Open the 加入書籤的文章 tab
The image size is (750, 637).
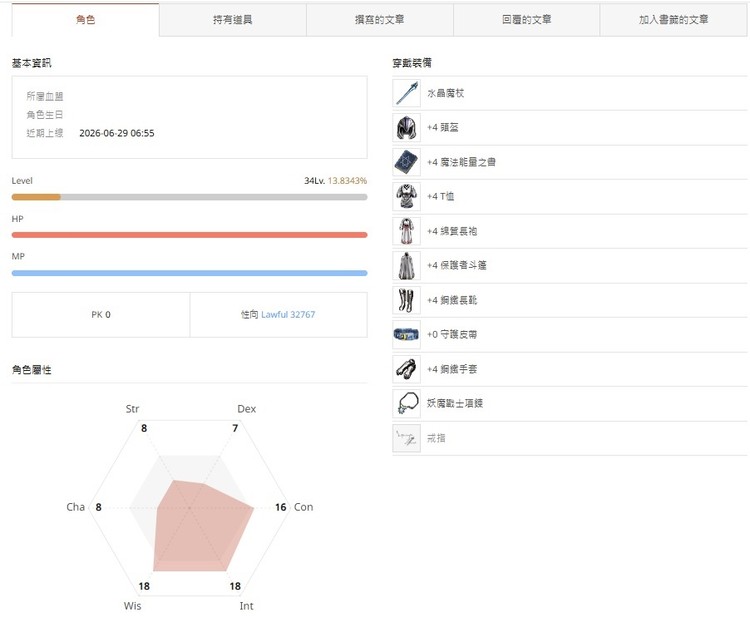pyautogui.click(x=673, y=20)
